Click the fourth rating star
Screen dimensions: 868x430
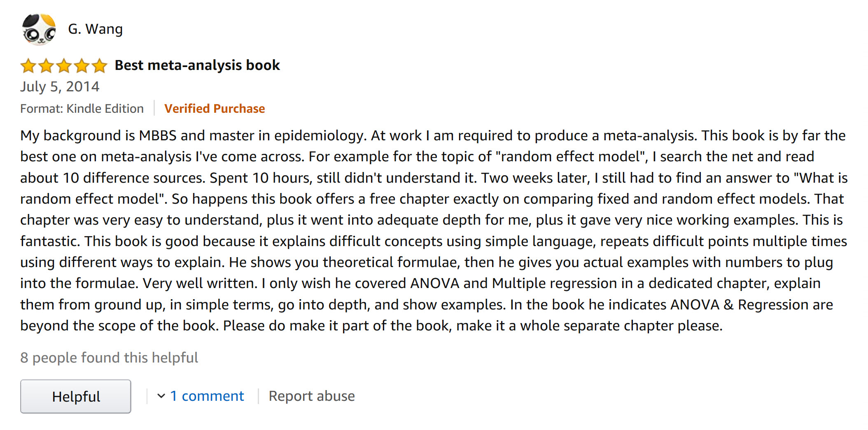point(82,66)
